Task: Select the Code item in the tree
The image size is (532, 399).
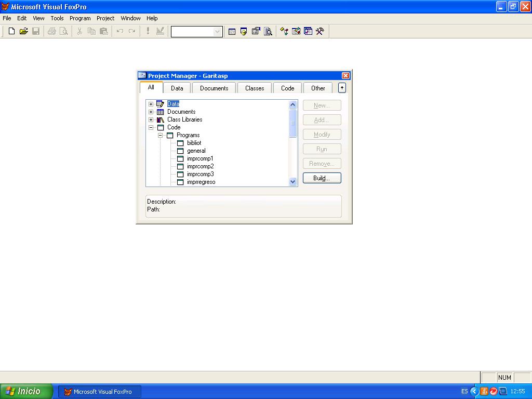Action: (174, 127)
